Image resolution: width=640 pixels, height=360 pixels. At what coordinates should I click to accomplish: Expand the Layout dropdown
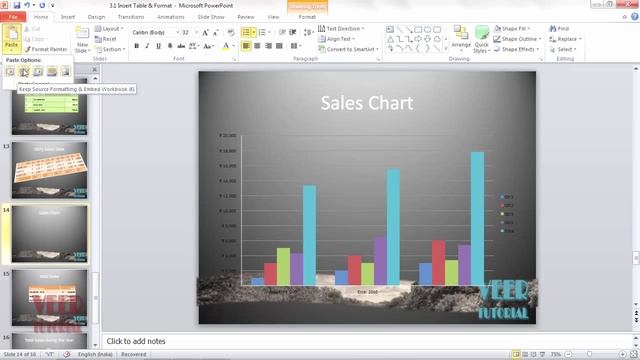pyautogui.click(x=109, y=29)
